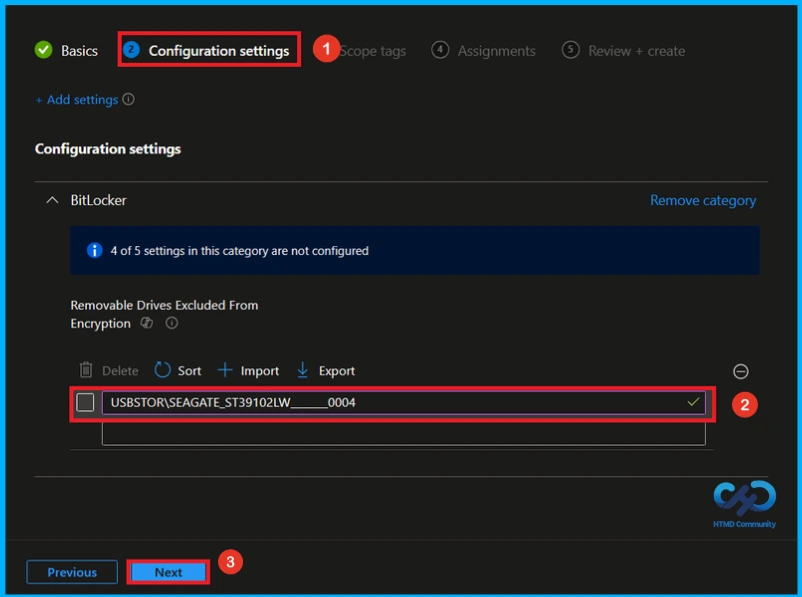Image resolution: width=802 pixels, height=597 pixels.
Task: Click the Add settings link
Action: 77,100
